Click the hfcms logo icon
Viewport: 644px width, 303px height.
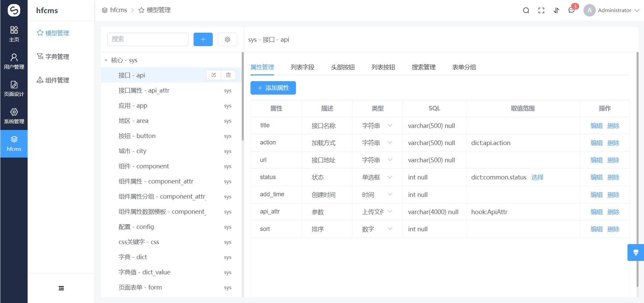(x=14, y=10)
